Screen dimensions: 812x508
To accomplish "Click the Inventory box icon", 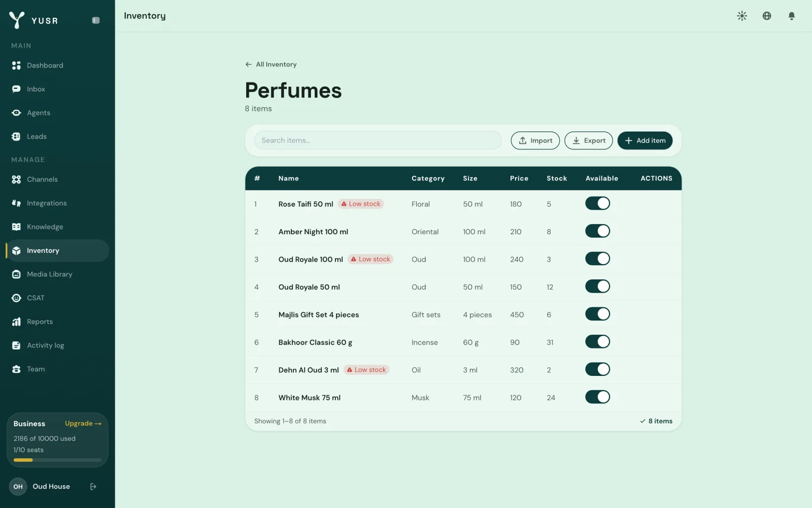I will pyautogui.click(x=16, y=250).
